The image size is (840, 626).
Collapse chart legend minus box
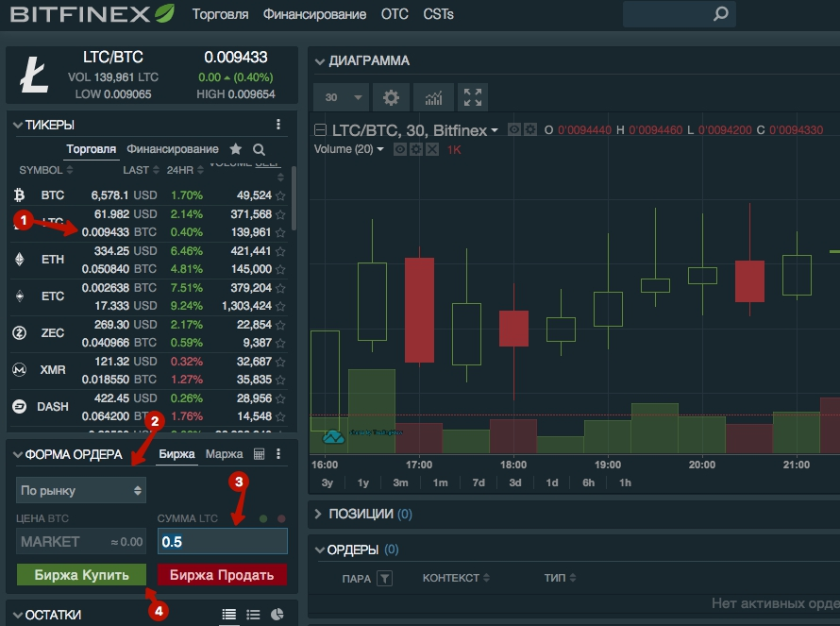click(320, 129)
